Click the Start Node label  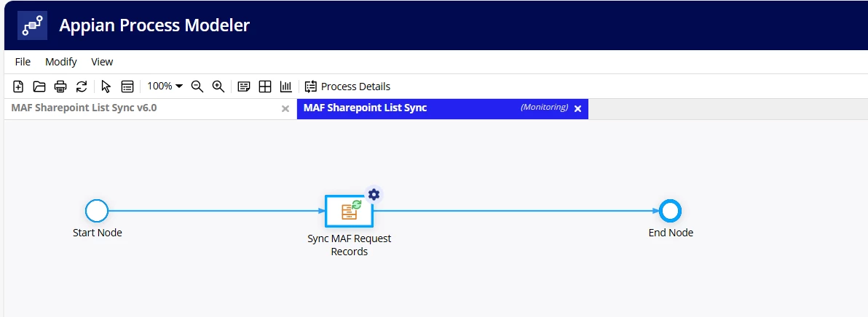(x=98, y=233)
